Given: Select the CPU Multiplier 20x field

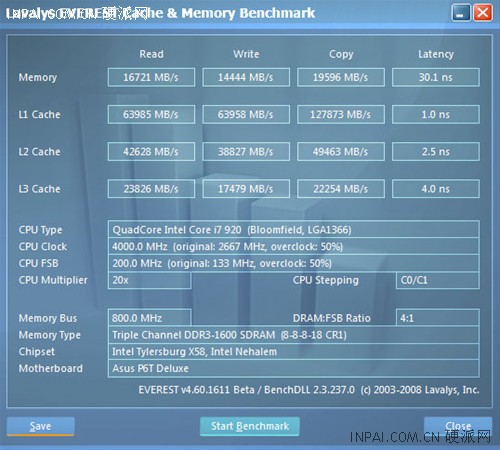Looking at the screenshot, I should 150,280.
